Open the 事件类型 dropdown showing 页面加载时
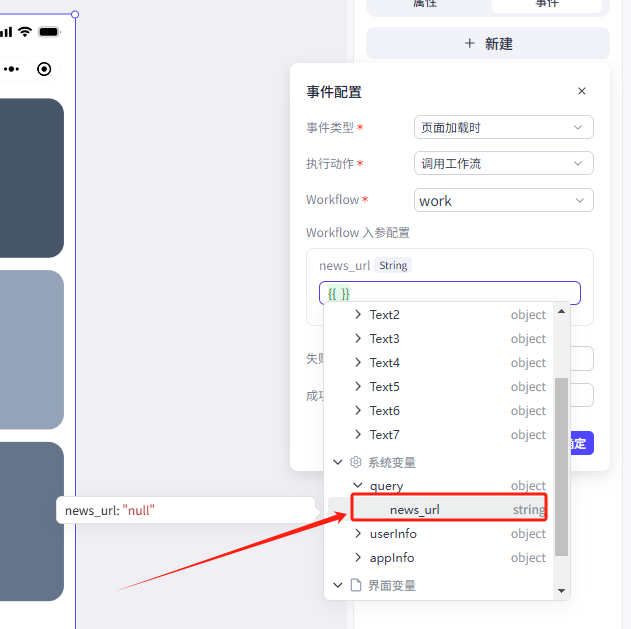This screenshot has width=631, height=629. click(x=503, y=128)
